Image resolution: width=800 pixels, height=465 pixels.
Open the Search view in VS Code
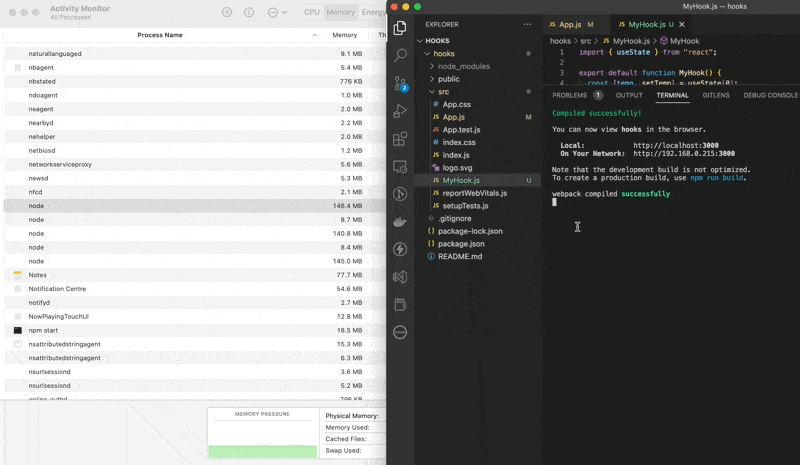400,55
